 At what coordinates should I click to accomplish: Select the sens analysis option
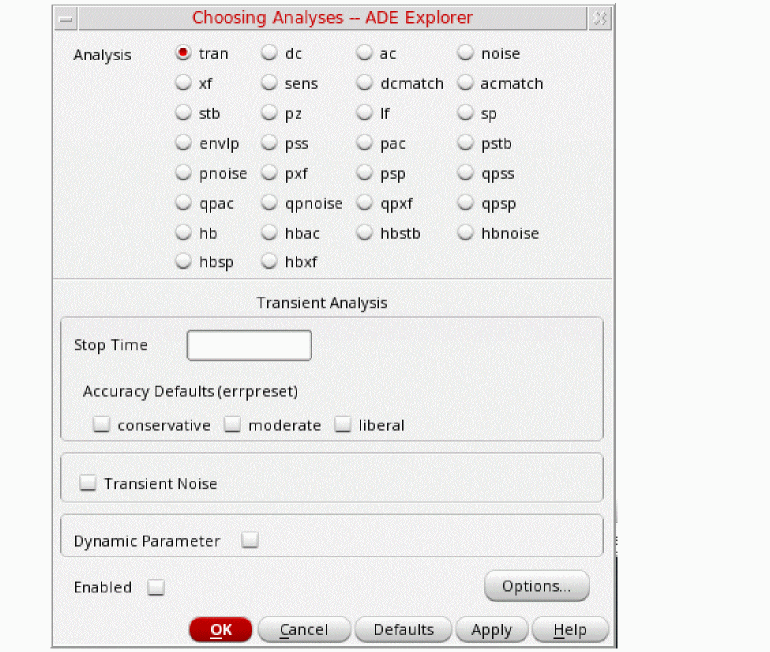click(x=269, y=82)
